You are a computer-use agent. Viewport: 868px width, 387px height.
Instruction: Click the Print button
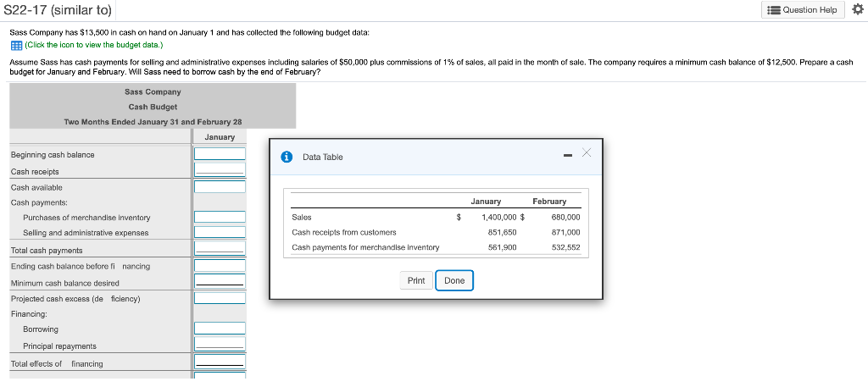[x=416, y=281]
